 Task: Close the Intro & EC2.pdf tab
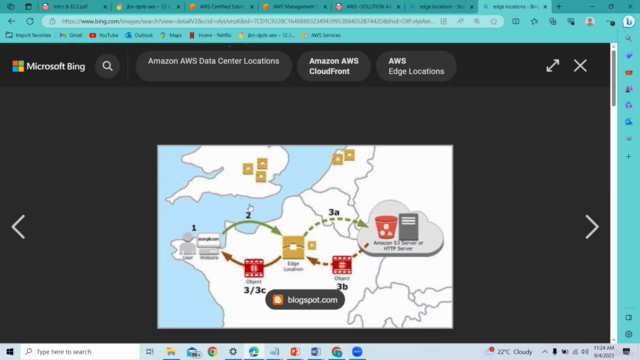click(105, 7)
